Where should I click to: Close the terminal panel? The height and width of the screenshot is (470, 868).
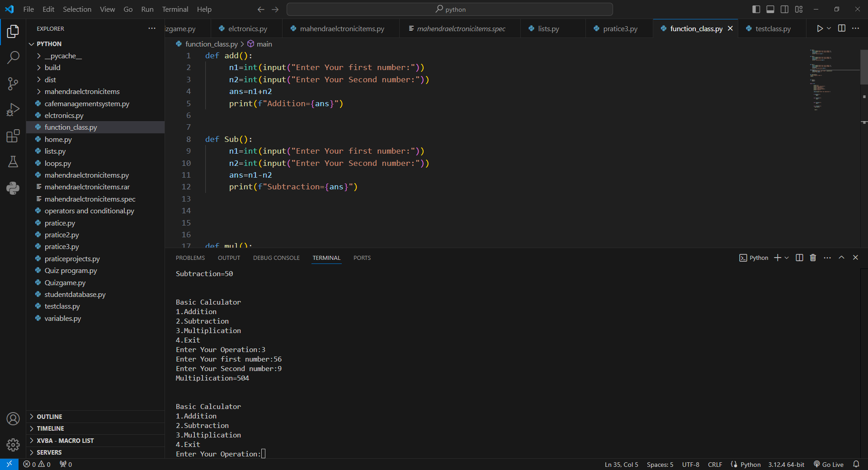[855, 258]
